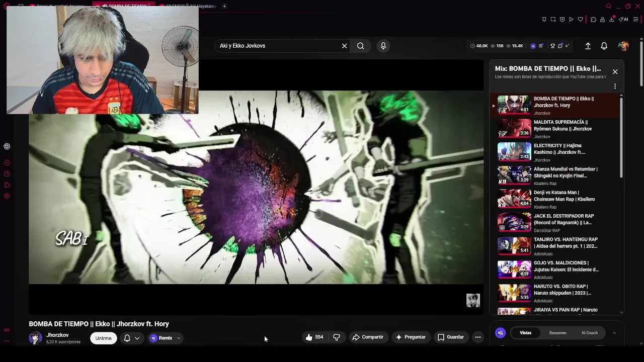Screen dimensions: 644x362
Task: Dislike the video with the thumbs down button
Action: click(x=337, y=337)
